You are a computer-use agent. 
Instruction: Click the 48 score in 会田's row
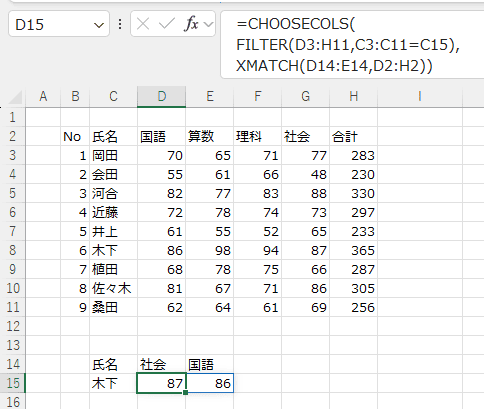(x=306, y=174)
